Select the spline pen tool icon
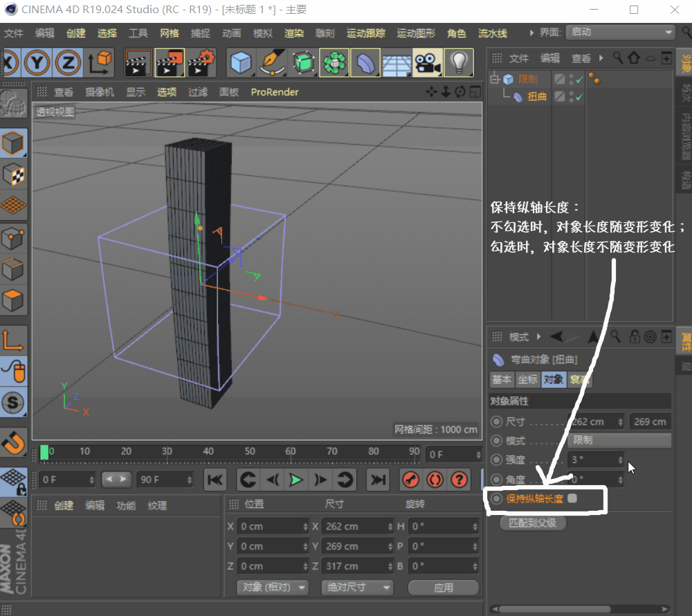This screenshot has height=616, width=692. [x=272, y=63]
